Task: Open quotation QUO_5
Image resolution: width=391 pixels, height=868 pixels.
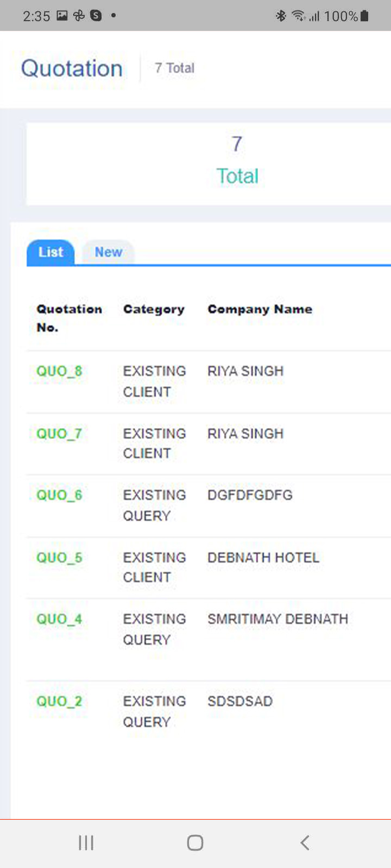Action: (x=59, y=558)
